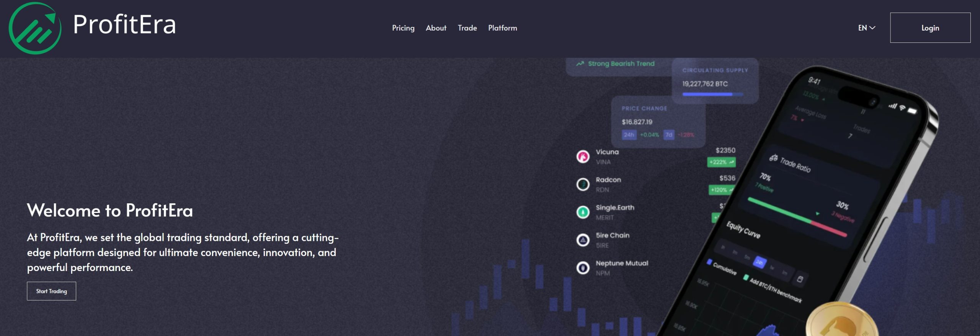Click the Strong Bearish Trend arrow icon

pyautogui.click(x=580, y=64)
